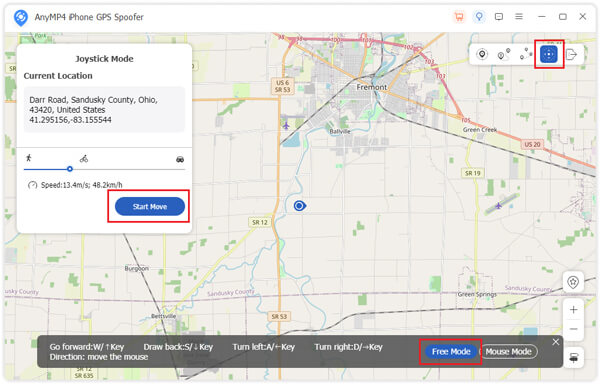
Task: Select cycling speed icon
Action: tap(84, 158)
